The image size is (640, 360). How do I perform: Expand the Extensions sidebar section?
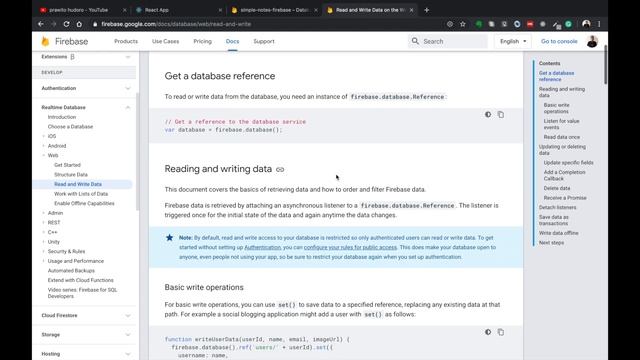tap(128, 57)
